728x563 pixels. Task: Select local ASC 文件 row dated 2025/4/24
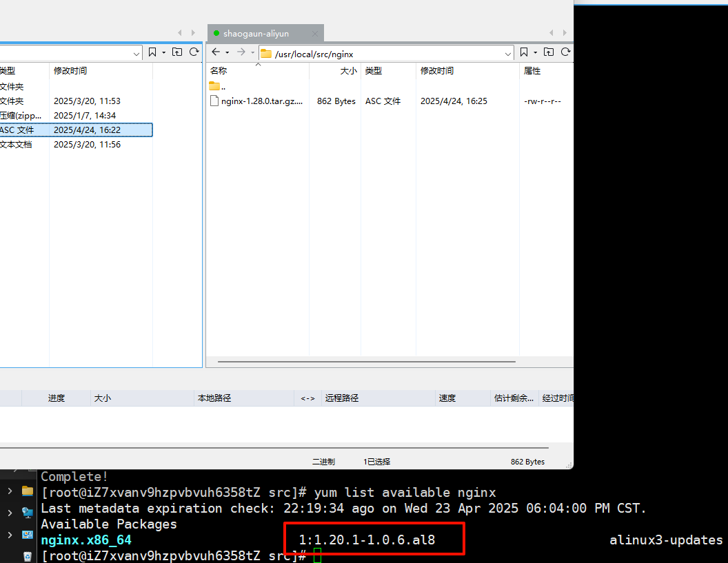pyautogui.click(x=76, y=130)
